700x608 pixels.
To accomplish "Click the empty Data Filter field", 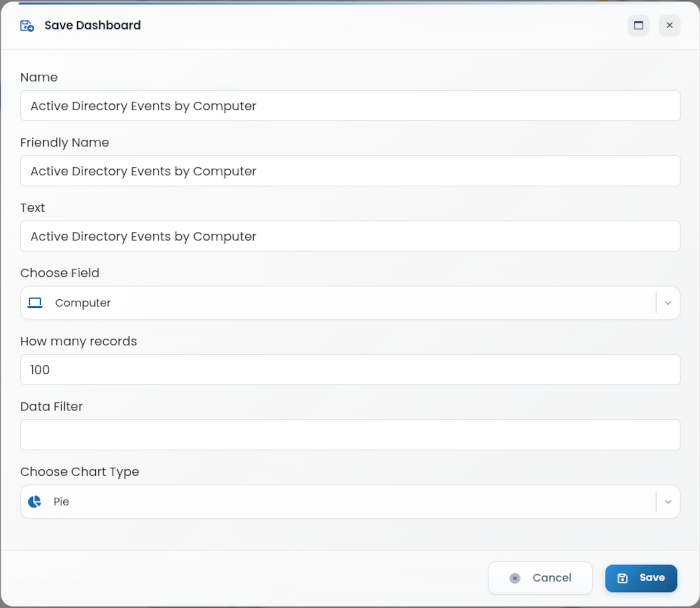I will point(350,435).
